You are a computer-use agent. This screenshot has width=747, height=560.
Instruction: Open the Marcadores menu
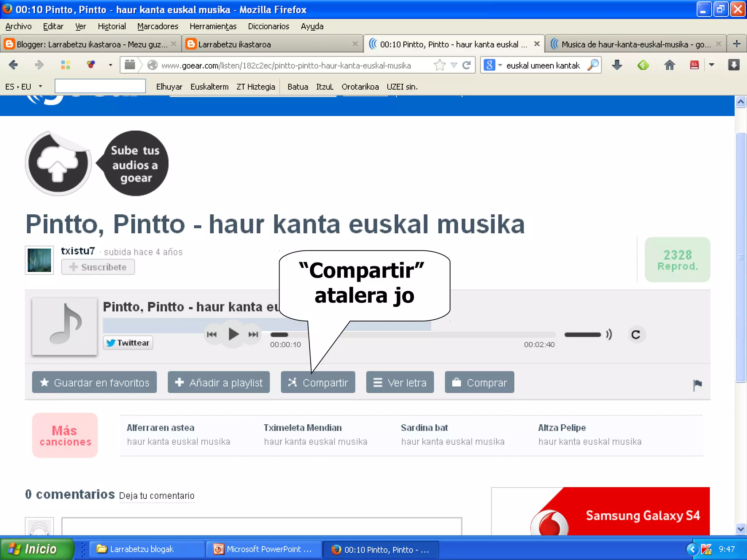158,26
